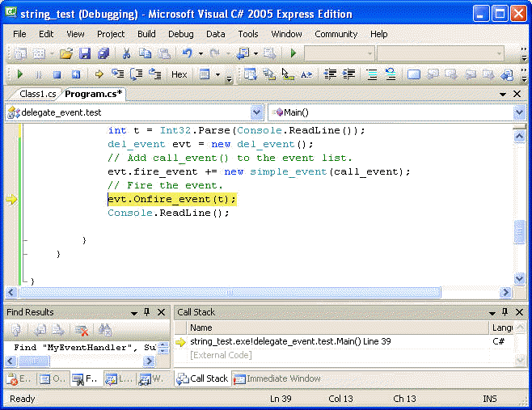Viewport: 532px width, 410px height.
Task: Click the Save All toolbar icon
Action: (103, 53)
